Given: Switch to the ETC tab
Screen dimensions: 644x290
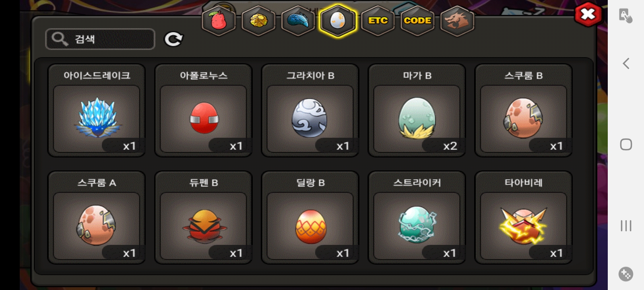Looking at the screenshot, I should pyautogui.click(x=378, y=21).
